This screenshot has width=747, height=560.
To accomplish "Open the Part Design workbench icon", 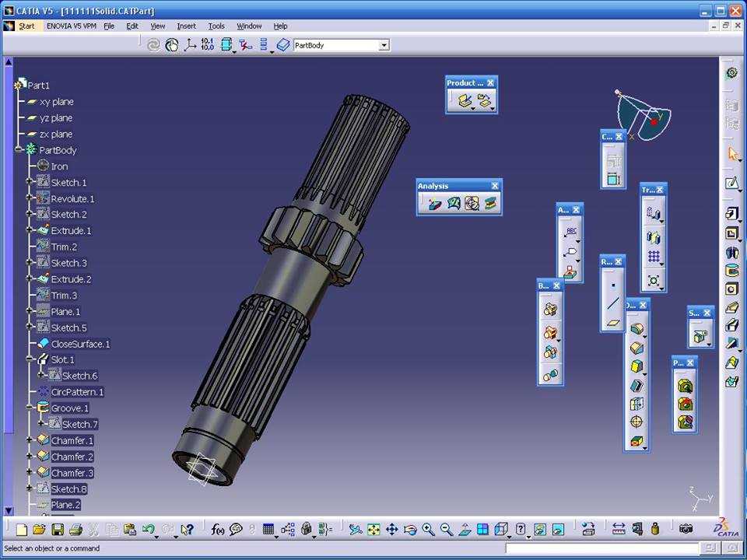I will click(x=732, y=73).
